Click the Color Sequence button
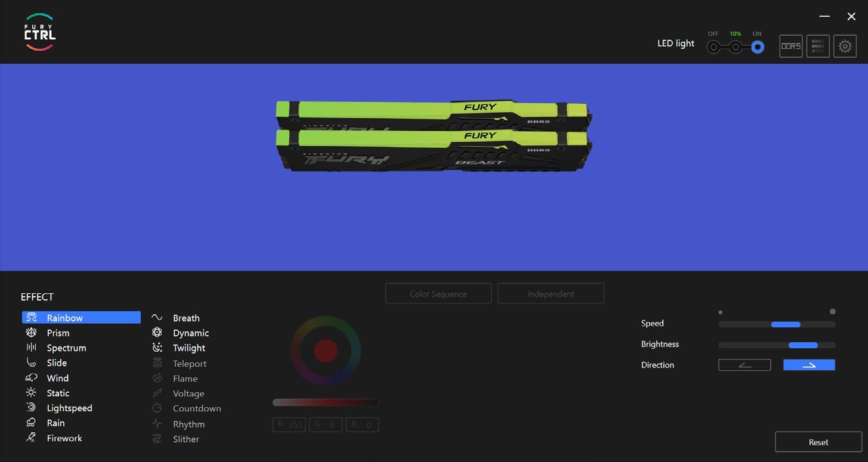The image size is (868, 462). pyautogui.click(x=438, y=293)
